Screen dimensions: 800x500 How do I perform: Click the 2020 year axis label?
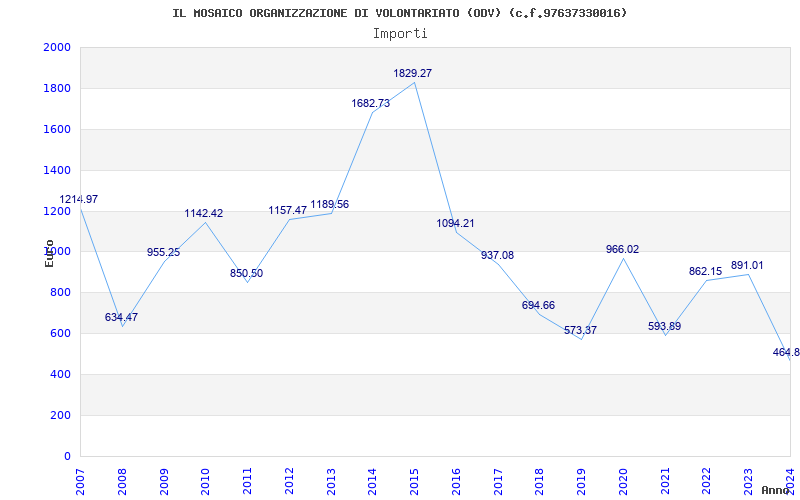tap(623, 482)
